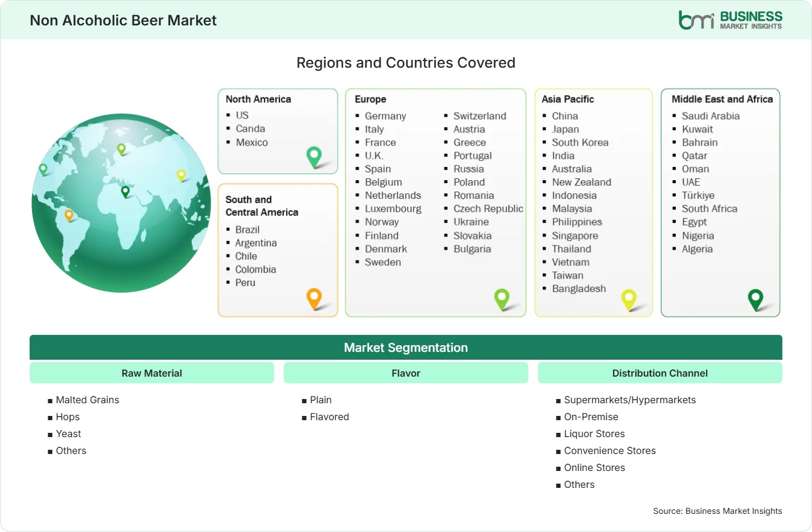Click the Market Segmentation banner
This screenshot has height=532, width=812.
[x=406, y=348]
